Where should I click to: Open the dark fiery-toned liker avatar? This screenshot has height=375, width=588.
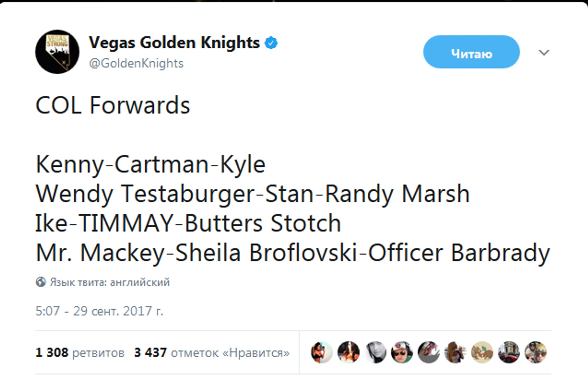[348, 352]
